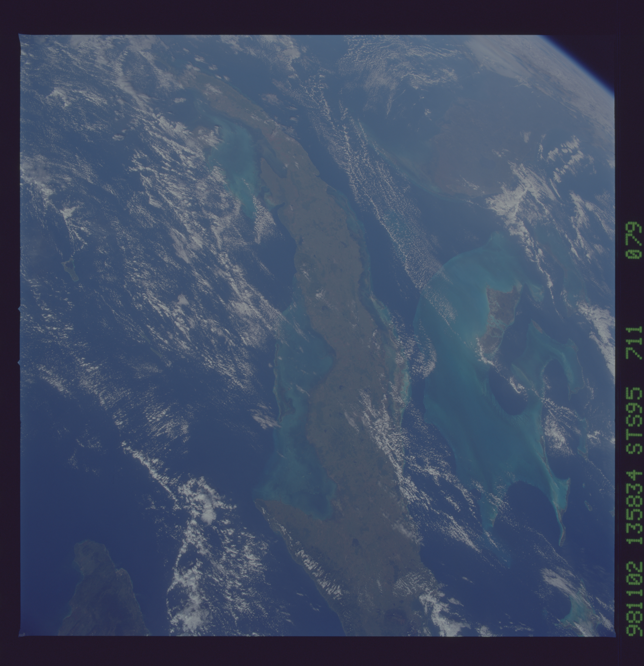Click the white cloud patch near the right edge
The height and width of the screenshot is (666, 644).
click(x=600, y=326)
